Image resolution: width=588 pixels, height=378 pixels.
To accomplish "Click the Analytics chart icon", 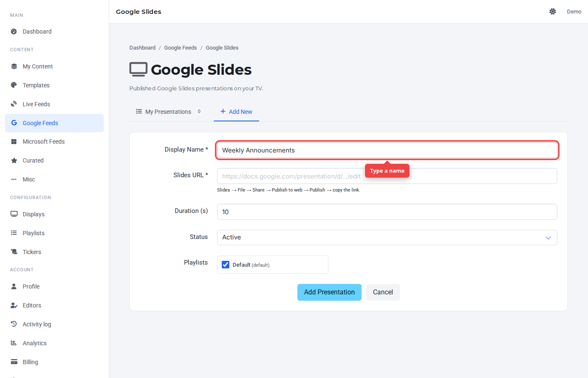I will 14,343.
